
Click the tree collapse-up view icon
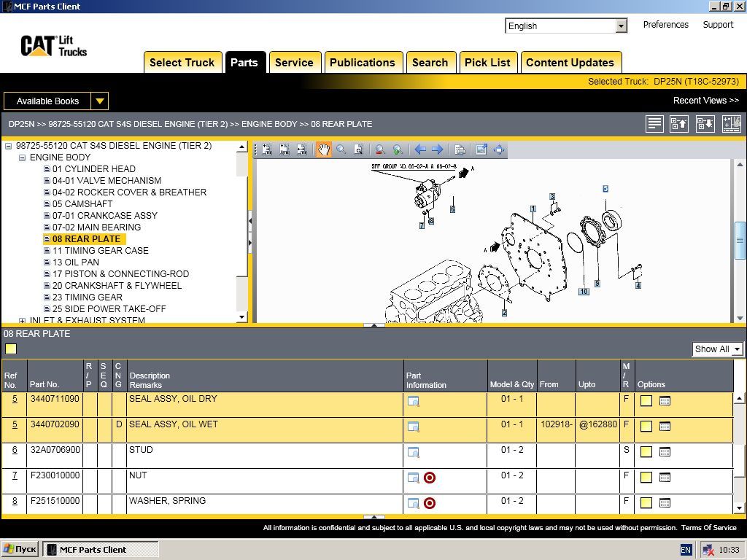(679, 124)
